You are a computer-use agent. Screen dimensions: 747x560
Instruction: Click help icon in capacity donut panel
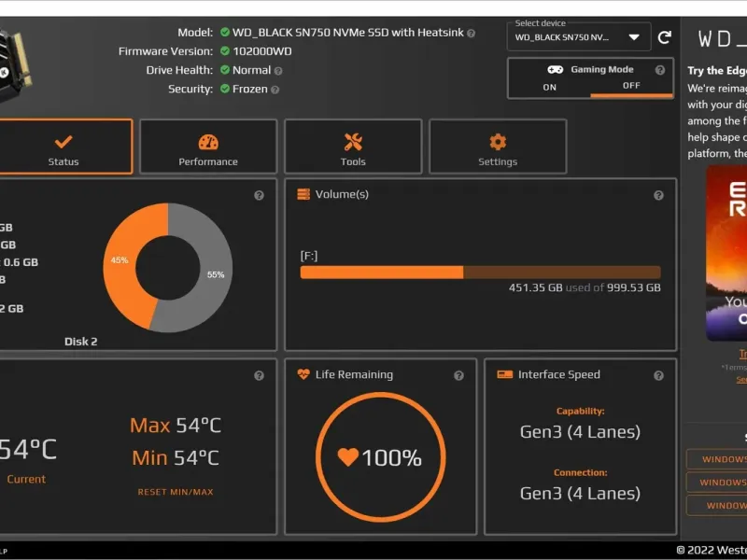pyautogui.click(x=260, y=195)
